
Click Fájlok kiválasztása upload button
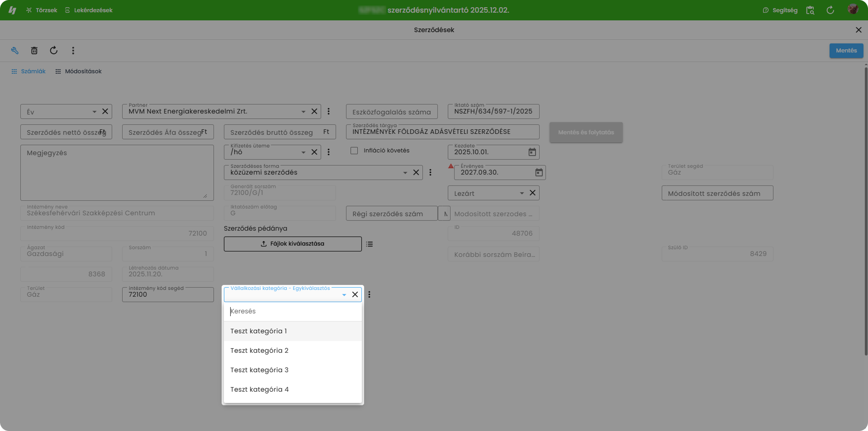(293, 244)
